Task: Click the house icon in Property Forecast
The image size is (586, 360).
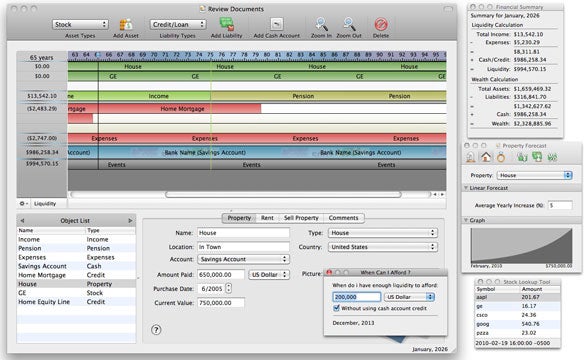Action: click(485, 157)
